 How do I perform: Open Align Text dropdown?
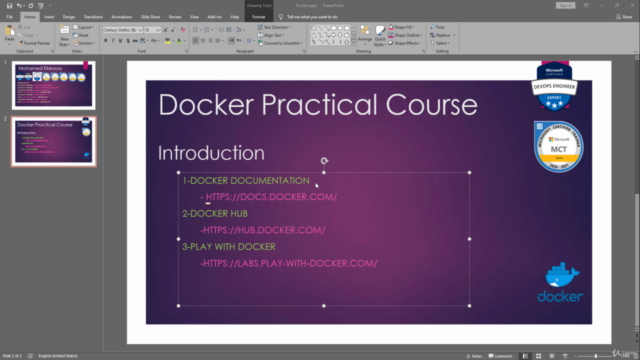(x=271, y=35)
